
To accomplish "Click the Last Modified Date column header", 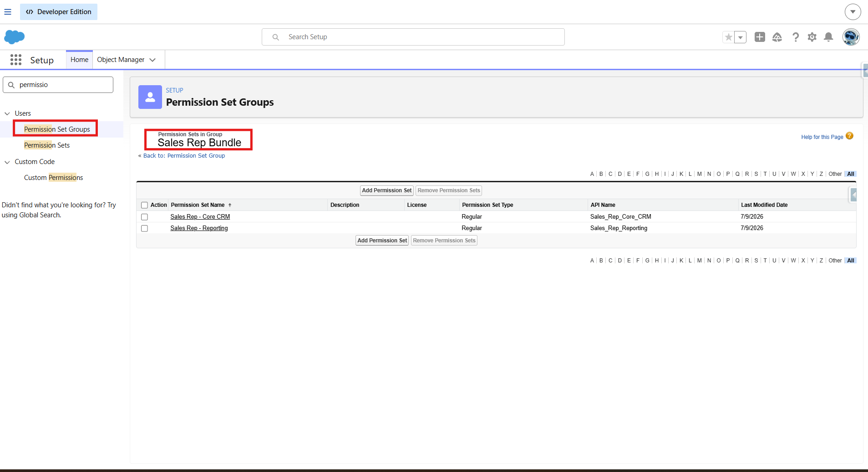I will click(764, 205).
